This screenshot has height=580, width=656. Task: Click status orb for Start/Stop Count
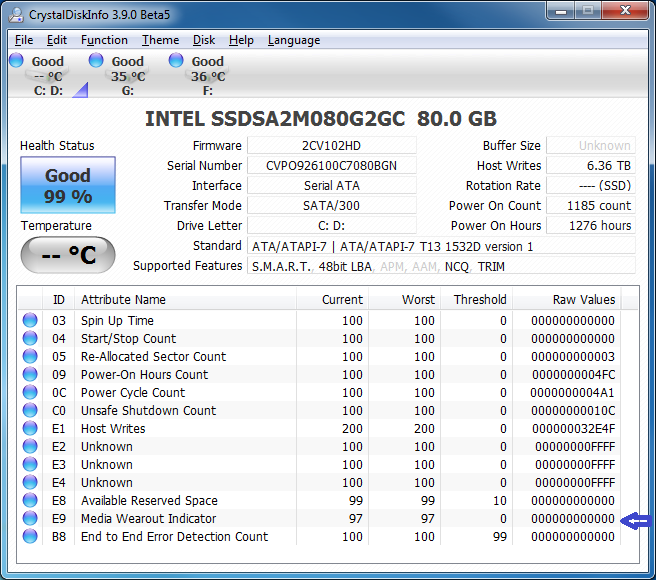[30, 338]
